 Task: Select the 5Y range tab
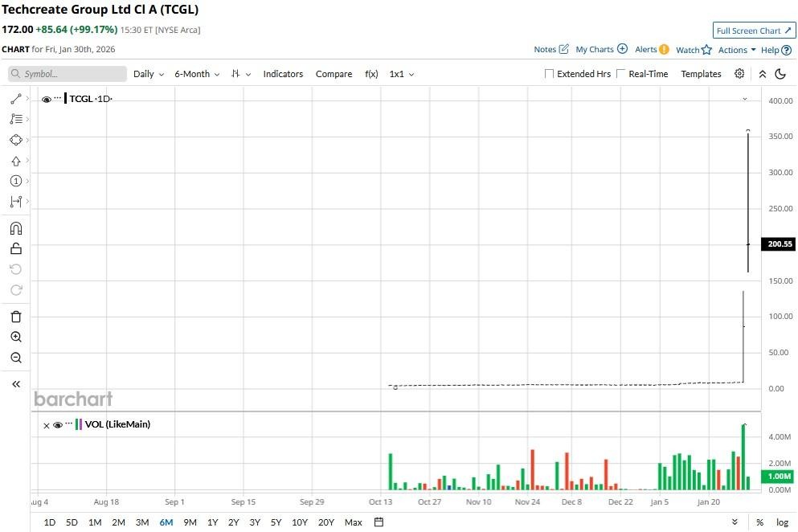(x=276, y=522)
